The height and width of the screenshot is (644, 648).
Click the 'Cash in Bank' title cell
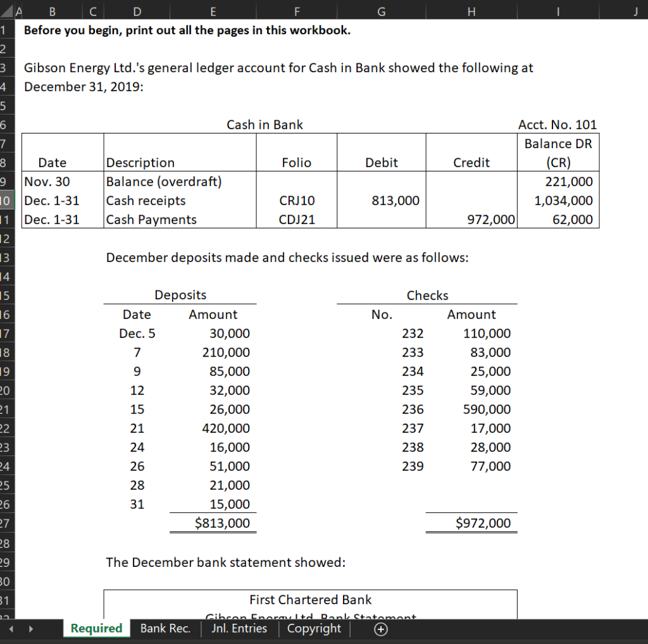pos(265,125)
